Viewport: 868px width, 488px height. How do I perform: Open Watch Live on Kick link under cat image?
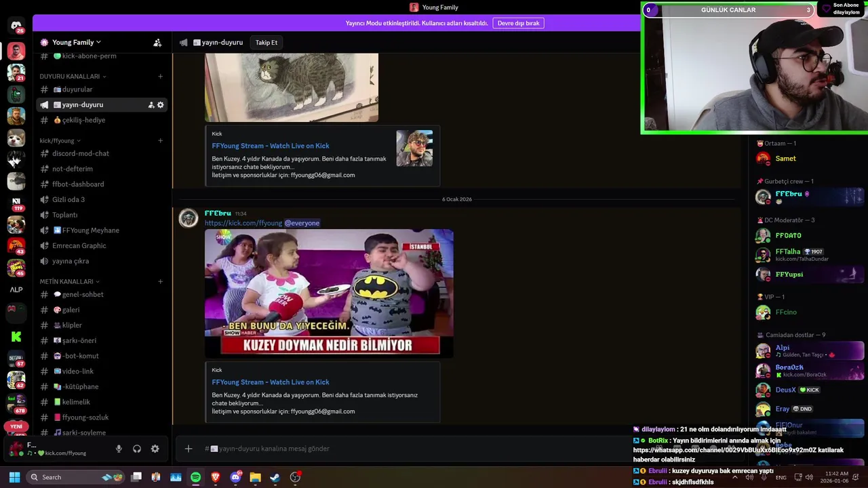tap(271, 146)
